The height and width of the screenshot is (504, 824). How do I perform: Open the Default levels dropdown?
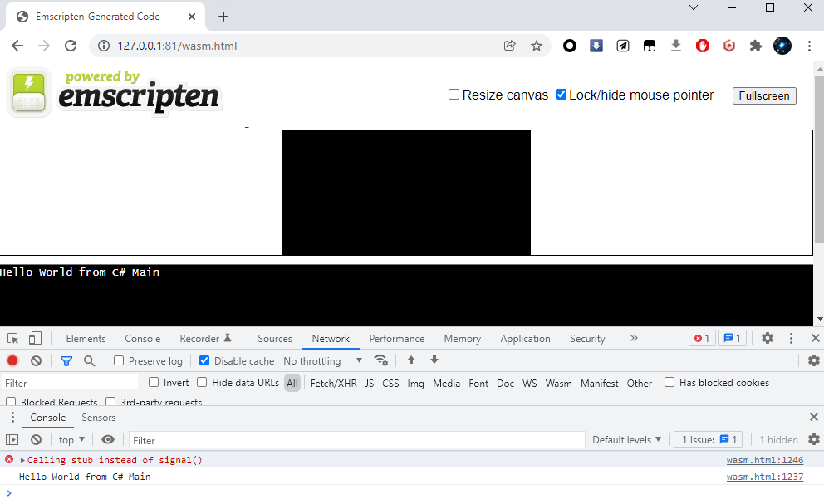click(626, 440)
